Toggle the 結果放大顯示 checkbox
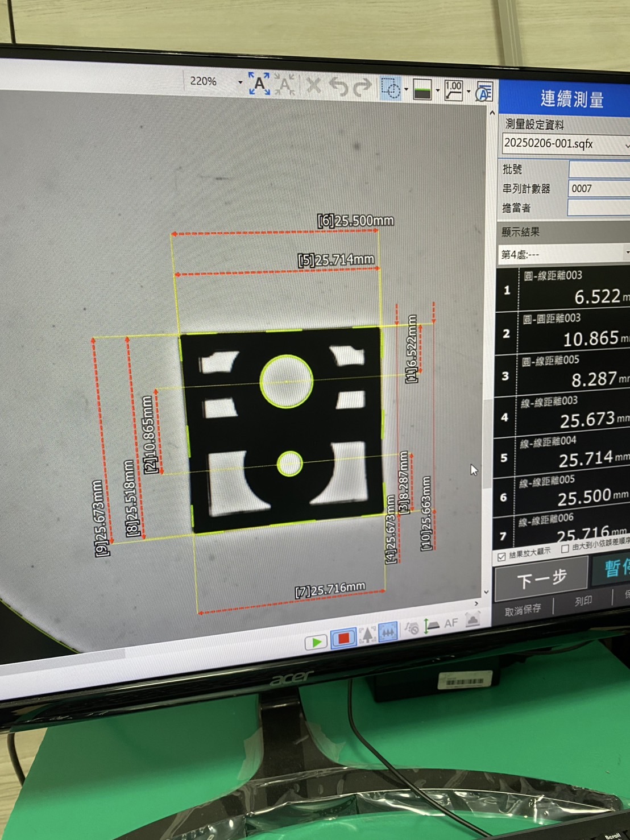 coord(501,557)
